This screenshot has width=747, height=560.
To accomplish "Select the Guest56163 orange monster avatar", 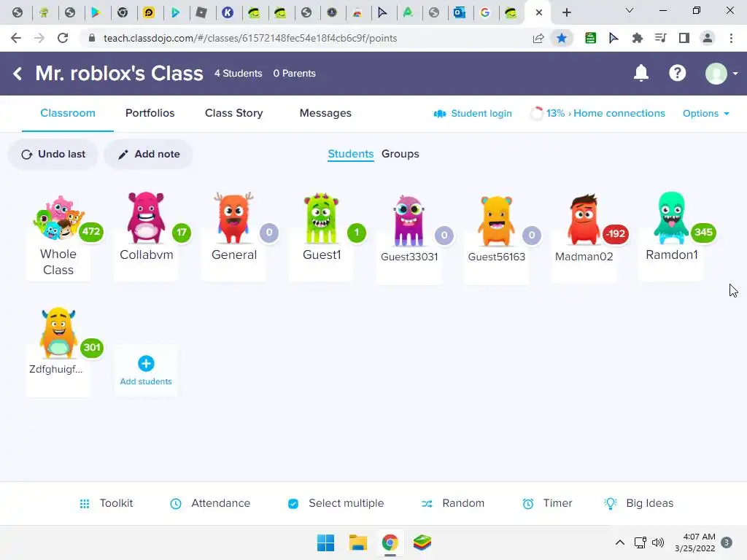I will [x=496, y=221].
